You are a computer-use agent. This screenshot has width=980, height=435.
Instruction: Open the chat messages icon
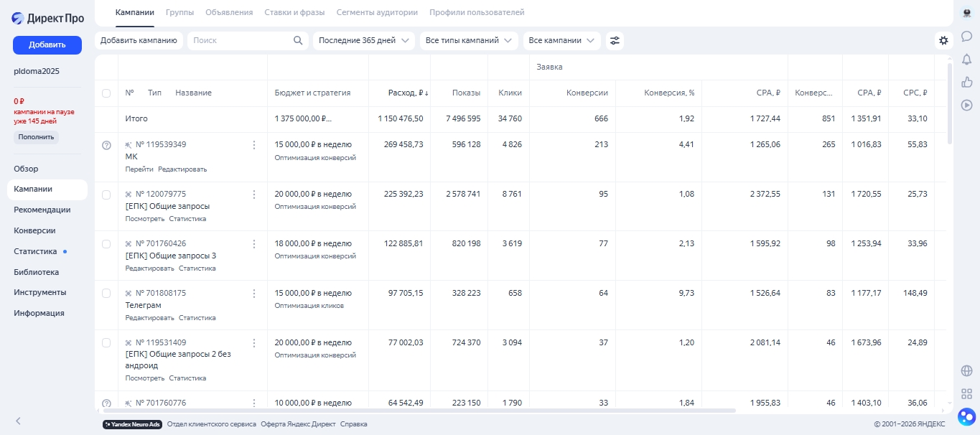[x=966, y=36]
